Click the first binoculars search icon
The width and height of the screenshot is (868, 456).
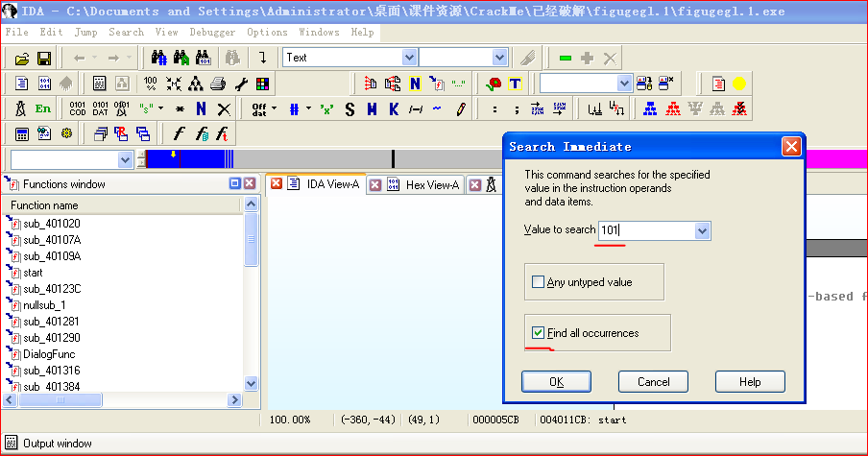pos(158,58)
